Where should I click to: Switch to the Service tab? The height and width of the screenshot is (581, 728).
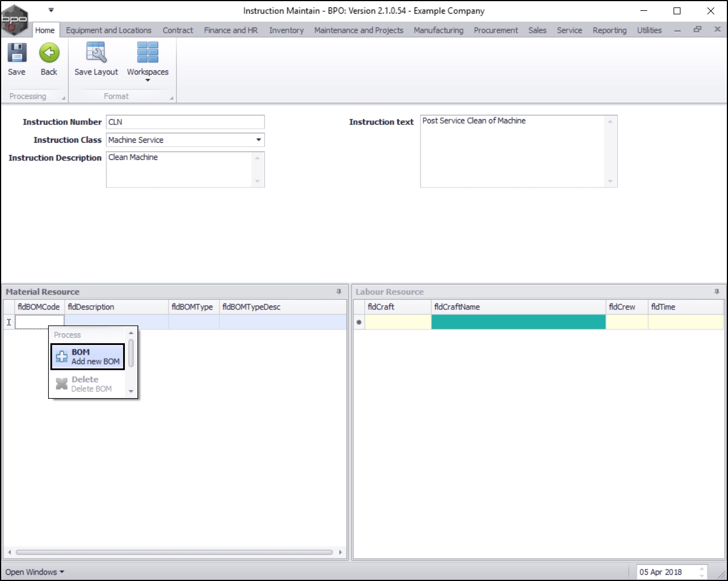tap(569, 30)
